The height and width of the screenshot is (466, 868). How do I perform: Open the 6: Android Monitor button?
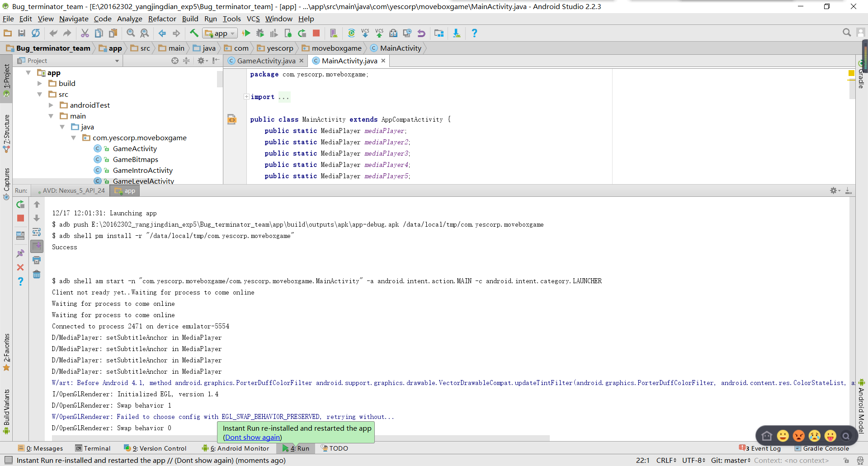(236, 448)
